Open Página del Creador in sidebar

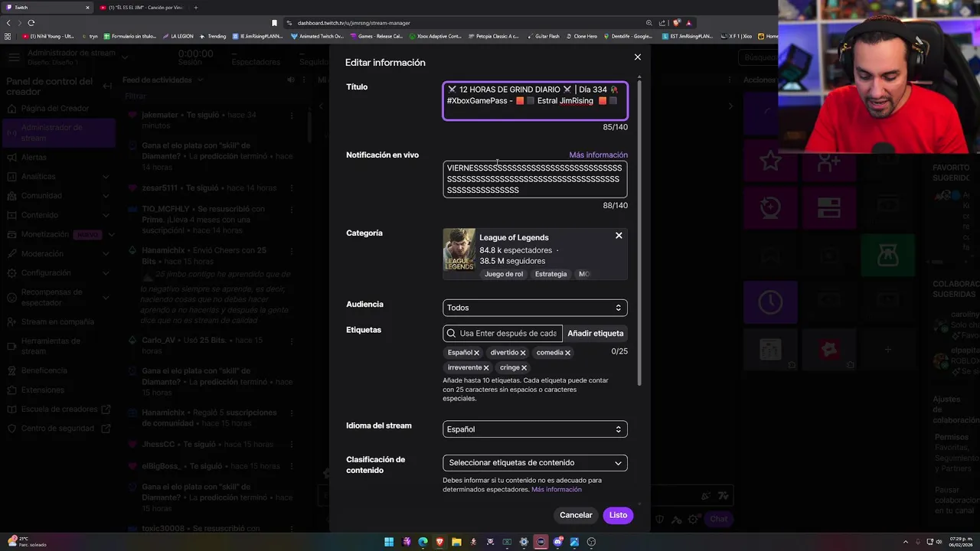55,109
